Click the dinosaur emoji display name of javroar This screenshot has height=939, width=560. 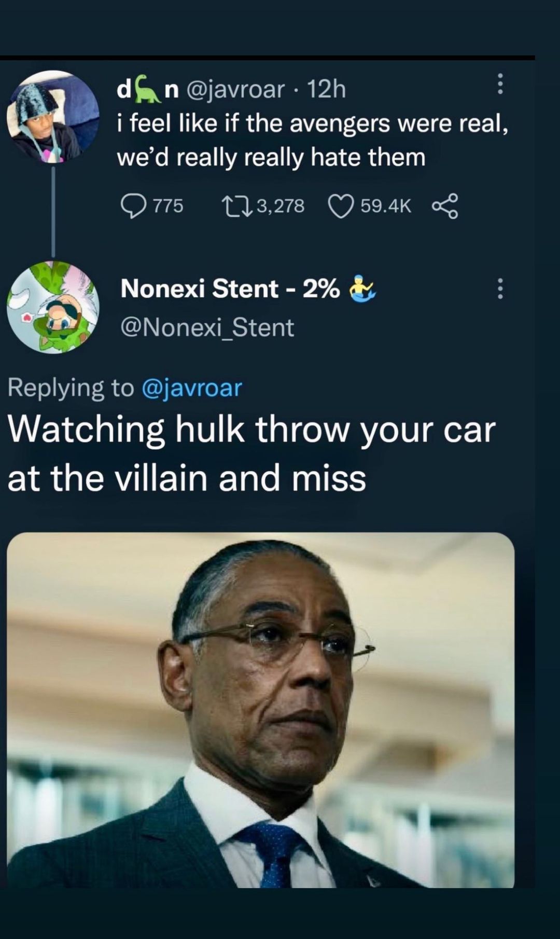148,89
